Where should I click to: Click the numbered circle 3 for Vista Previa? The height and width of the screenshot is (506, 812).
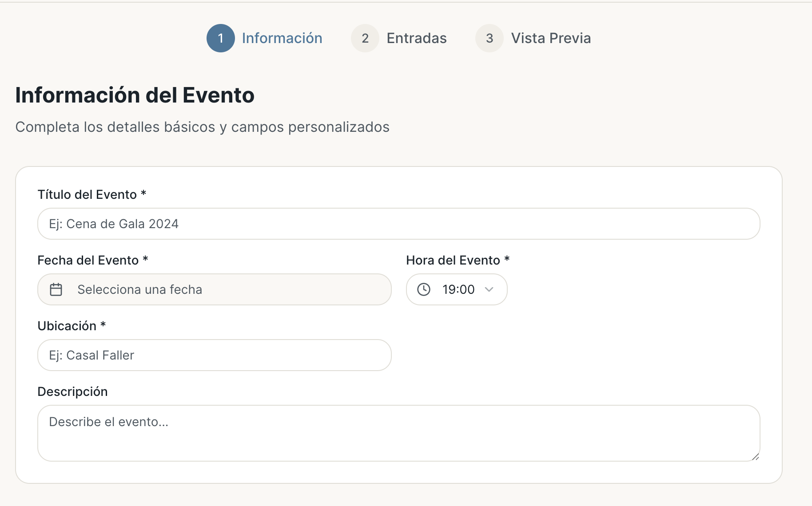[489, 38]
